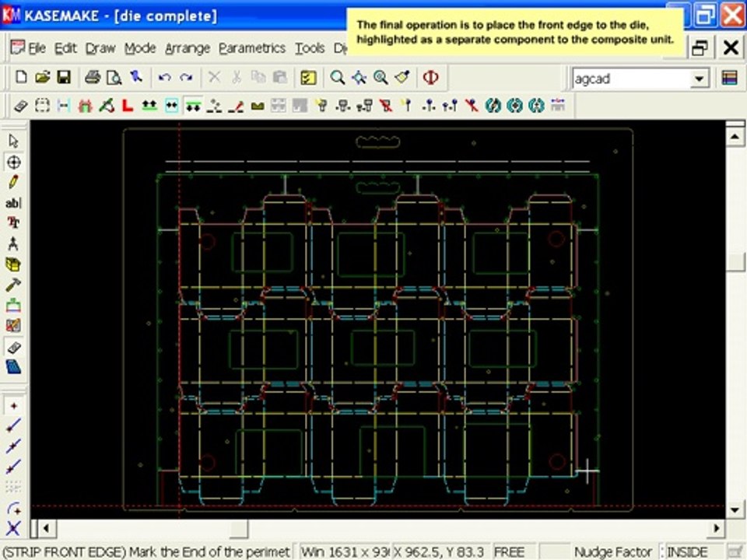This screenshot has height=560, width=747.
Task: Click the horizontal scrollbar left arrow
Action: tap(46, 528)
